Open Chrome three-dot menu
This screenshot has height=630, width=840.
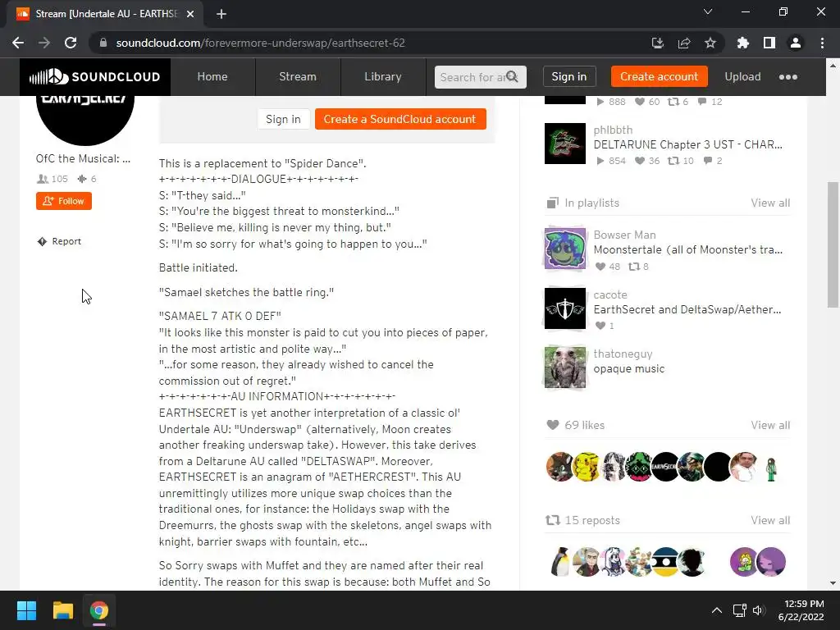coord(822,43)
